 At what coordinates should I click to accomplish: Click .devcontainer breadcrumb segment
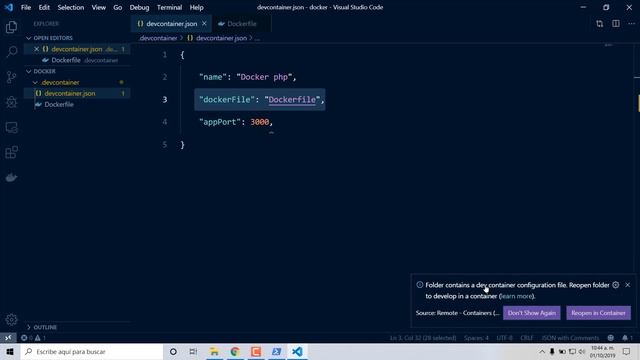[x=158, y=38]
